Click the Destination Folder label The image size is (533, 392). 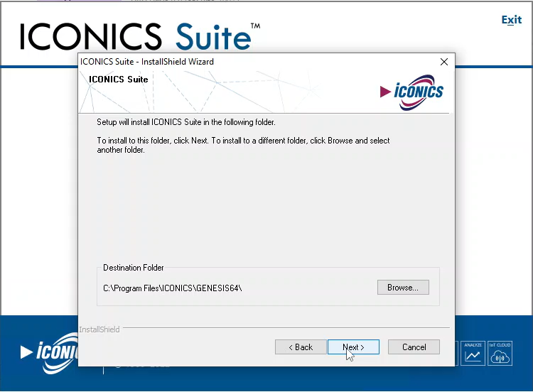pyautogui.click(x=134, y=268)
